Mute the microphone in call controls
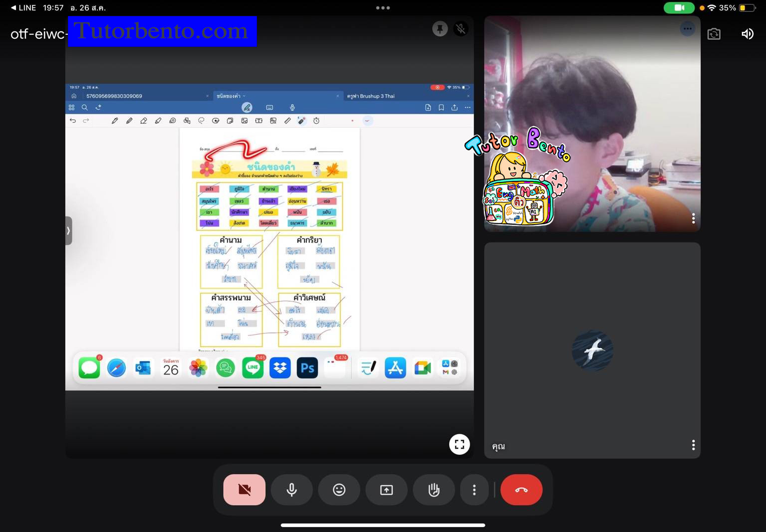The width and height of the screenshot is (766, 532). (x=292, y=490)
